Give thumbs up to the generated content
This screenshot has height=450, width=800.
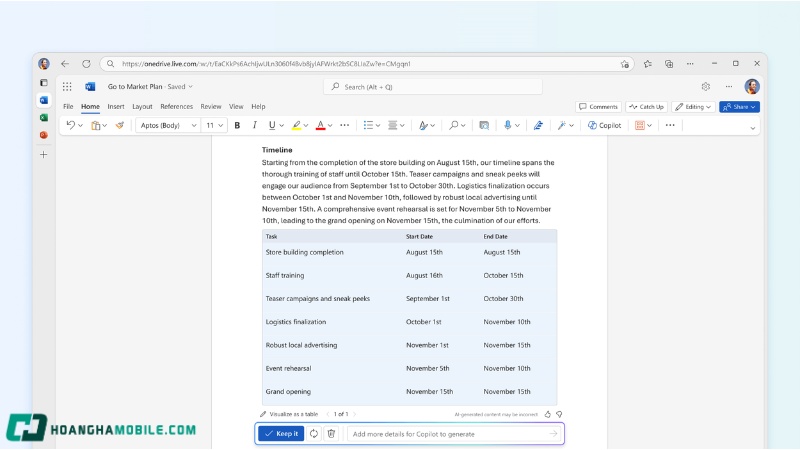pyautogui.click(x=548, y=413)
